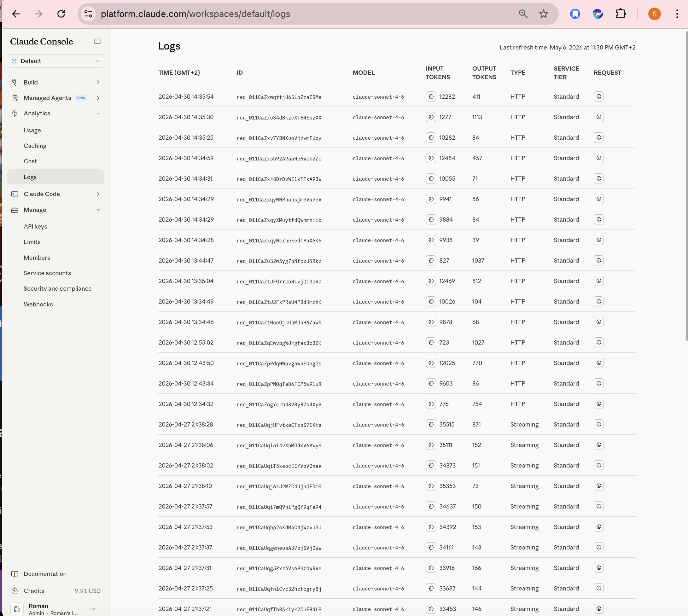688x616 pixels.
Task: Expand the Claude Code section
Action: pos(55,194)
